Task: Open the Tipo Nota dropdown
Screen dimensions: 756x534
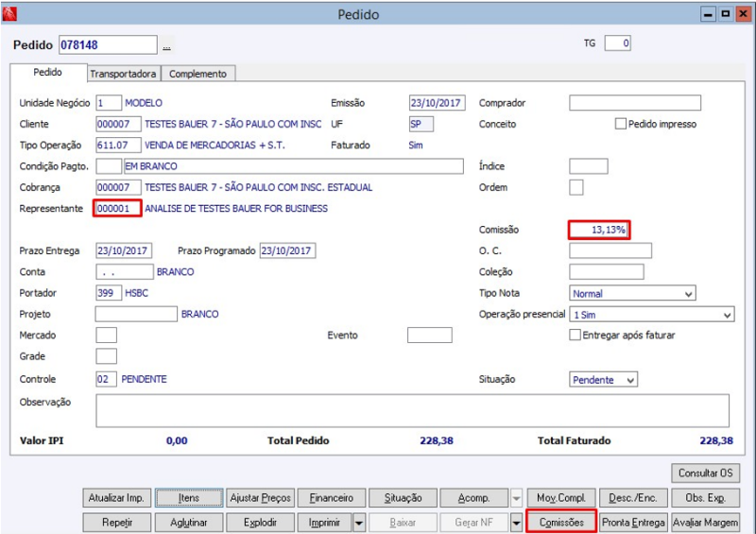Action: pyautogui.click(x=632, y=293)
